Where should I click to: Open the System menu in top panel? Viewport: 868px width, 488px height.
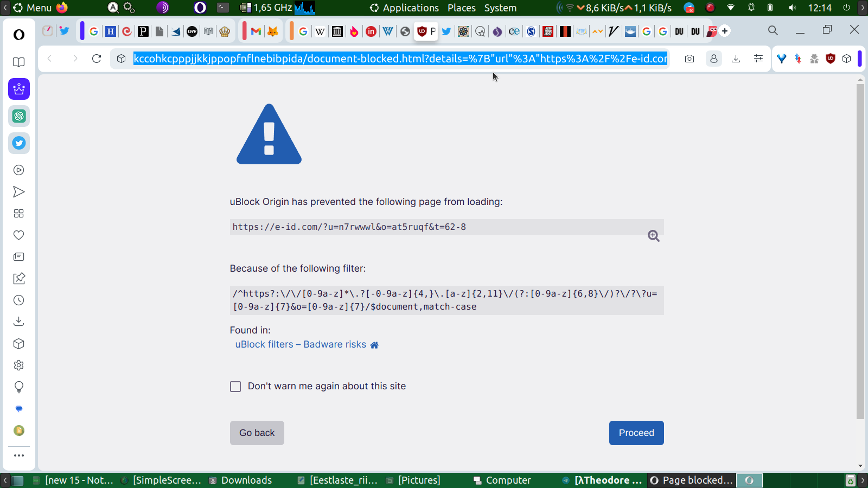click(x=500, y=8)
